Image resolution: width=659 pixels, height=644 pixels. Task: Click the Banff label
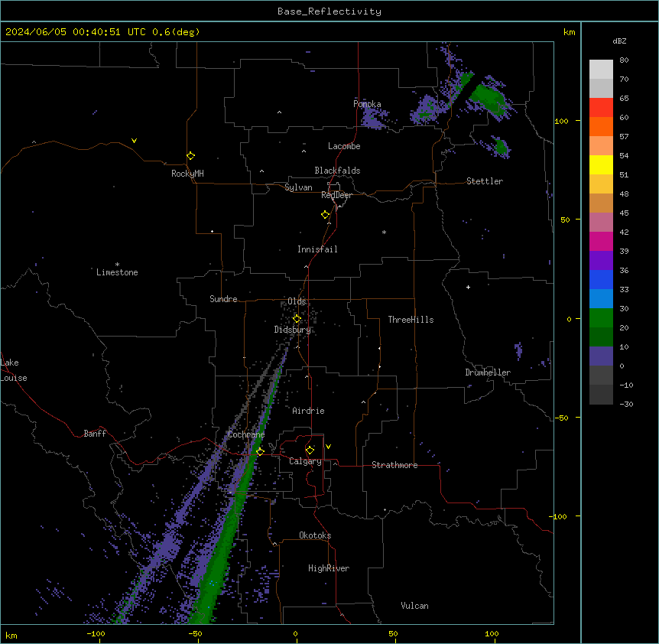(x=95, y=434)
